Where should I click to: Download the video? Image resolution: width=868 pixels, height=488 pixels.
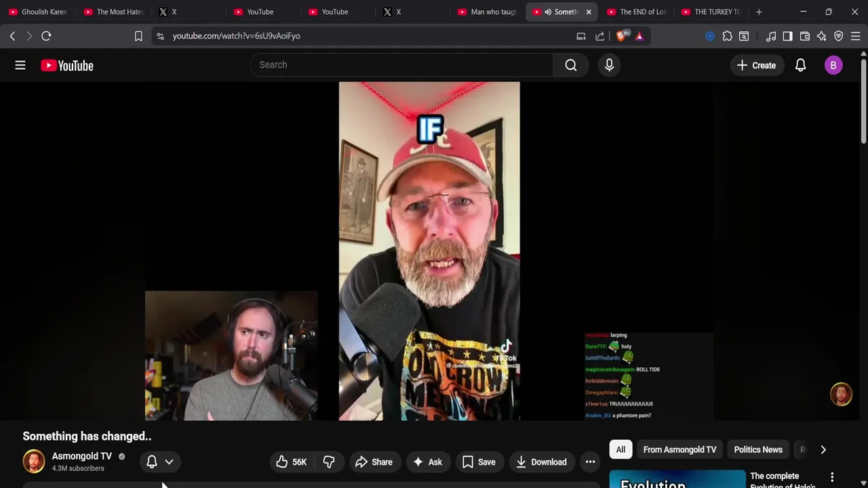coord(541,462)
